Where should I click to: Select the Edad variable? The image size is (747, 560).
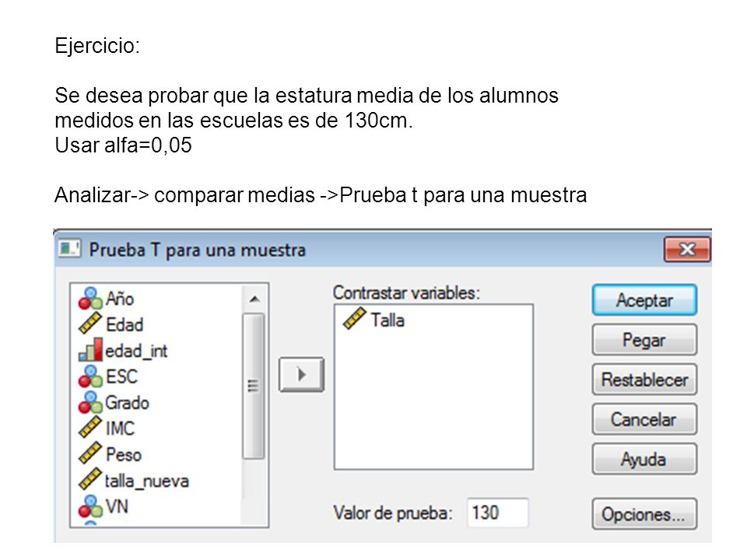(x=124, y=325)
